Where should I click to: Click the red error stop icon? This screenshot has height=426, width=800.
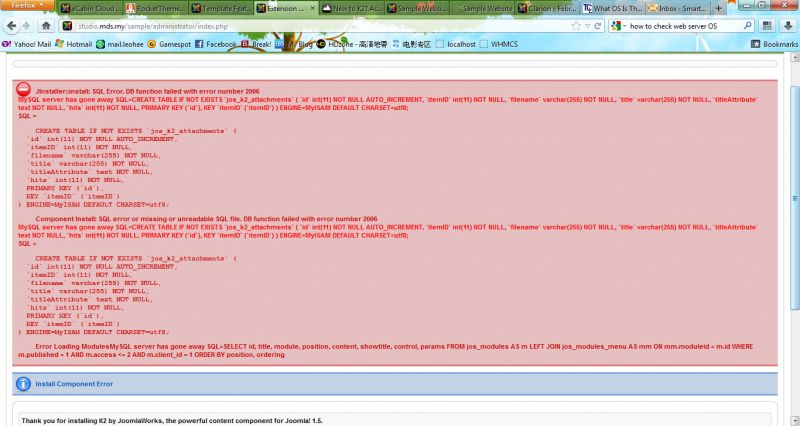pos(23,89)
